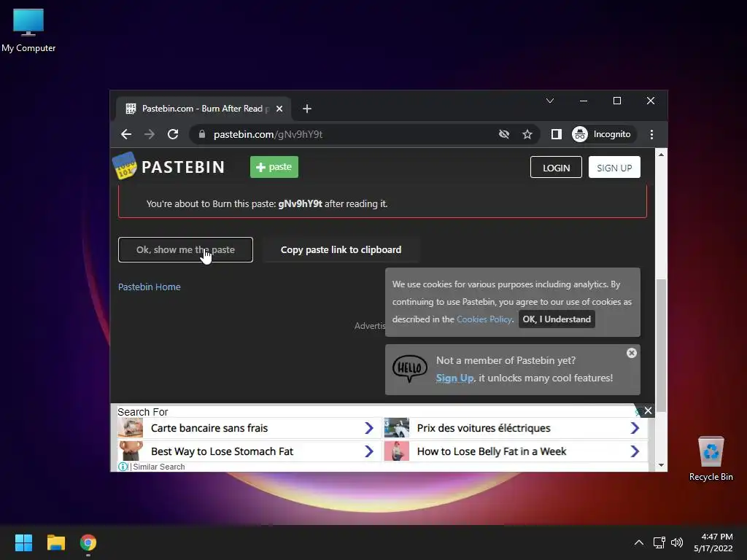The width and height of the screenshot is (747, 560).
Task: Close the Pastebin tab
Action: point(279,109)
